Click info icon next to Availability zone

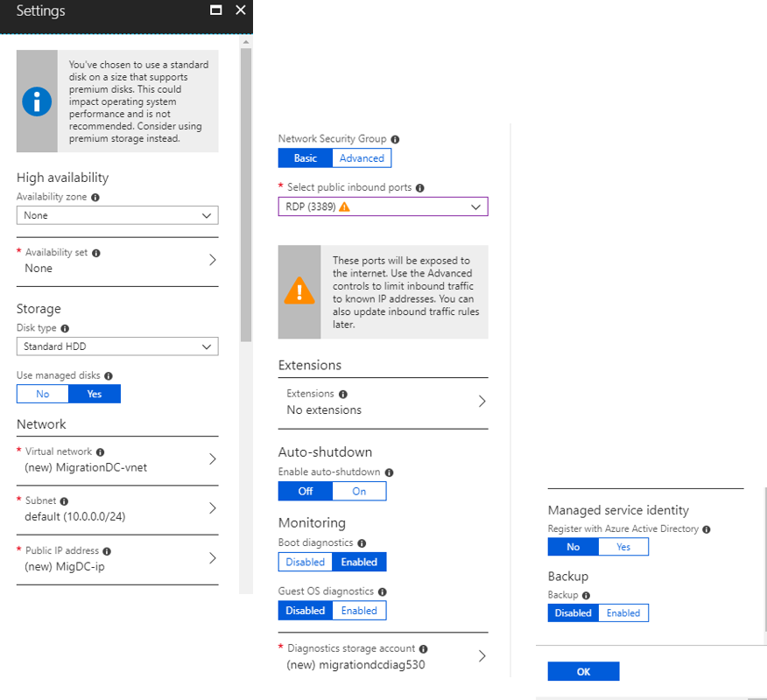tap(95, 198)
